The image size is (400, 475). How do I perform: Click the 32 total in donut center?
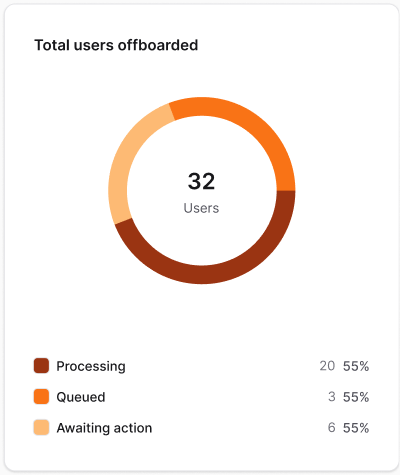tap(201, 181)
